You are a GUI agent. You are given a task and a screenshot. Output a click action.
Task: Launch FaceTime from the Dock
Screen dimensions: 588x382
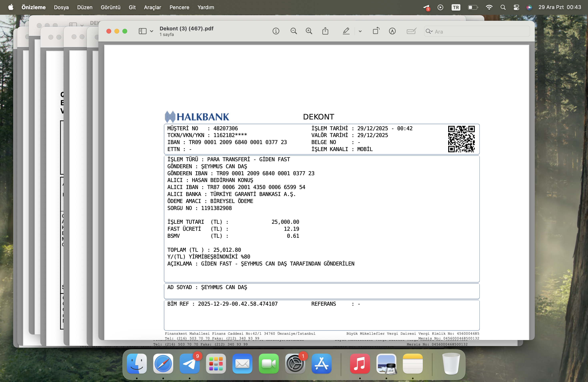pos(269,363)
